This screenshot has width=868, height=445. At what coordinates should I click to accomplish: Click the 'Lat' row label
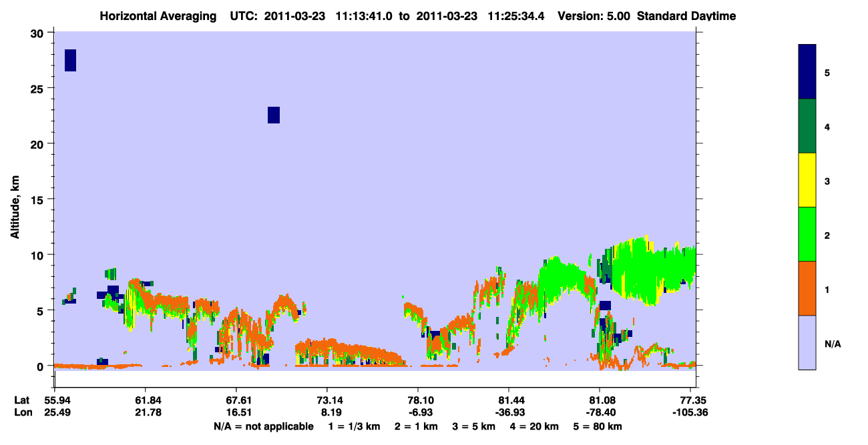(x=21, y=400)
